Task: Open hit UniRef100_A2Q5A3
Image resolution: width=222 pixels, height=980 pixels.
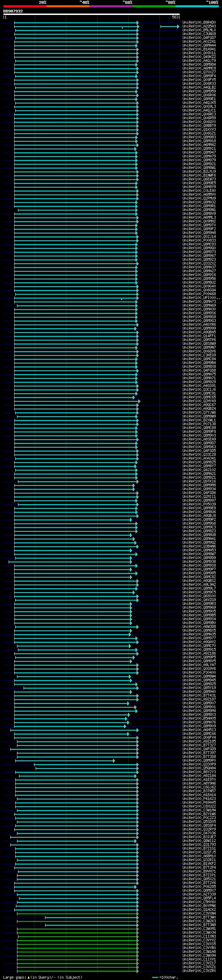Action: click(x=199, y=26)
